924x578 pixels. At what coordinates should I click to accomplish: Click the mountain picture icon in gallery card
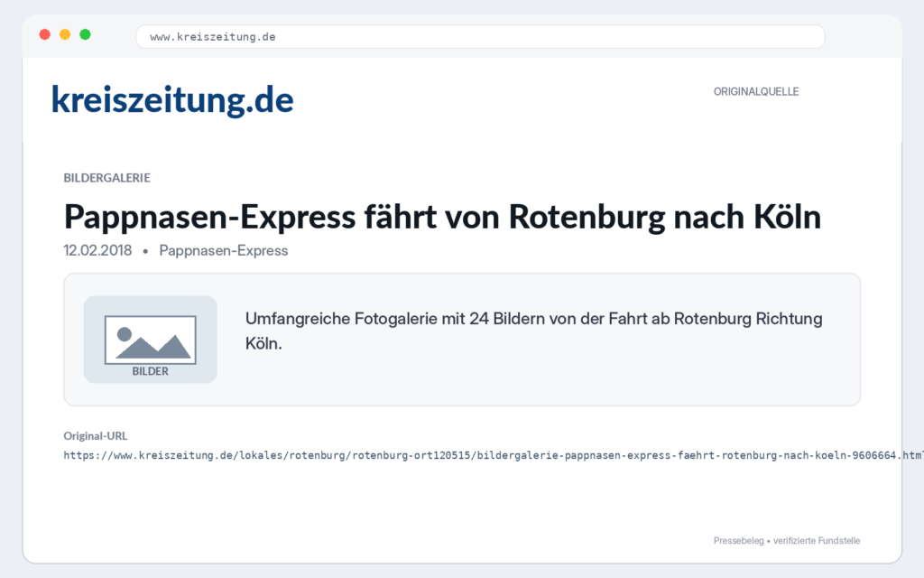coord(151,340)
